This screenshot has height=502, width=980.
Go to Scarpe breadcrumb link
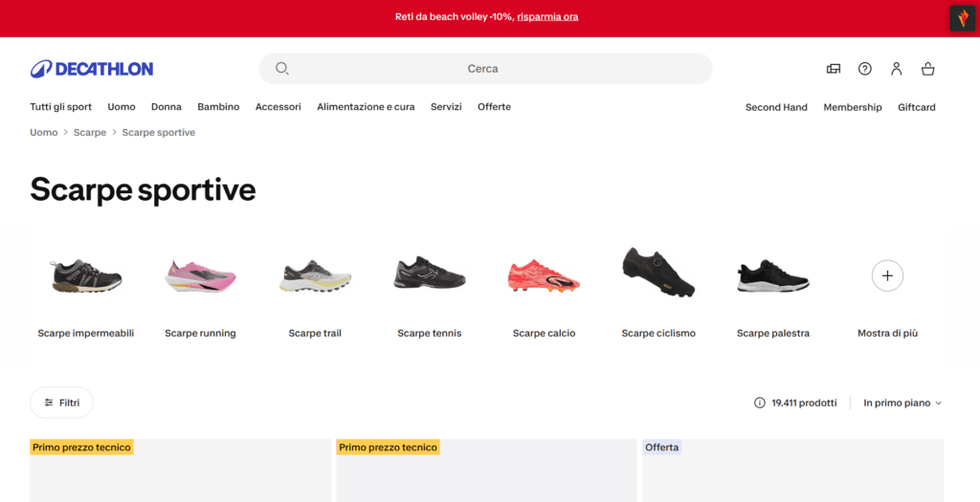point(90,132)
